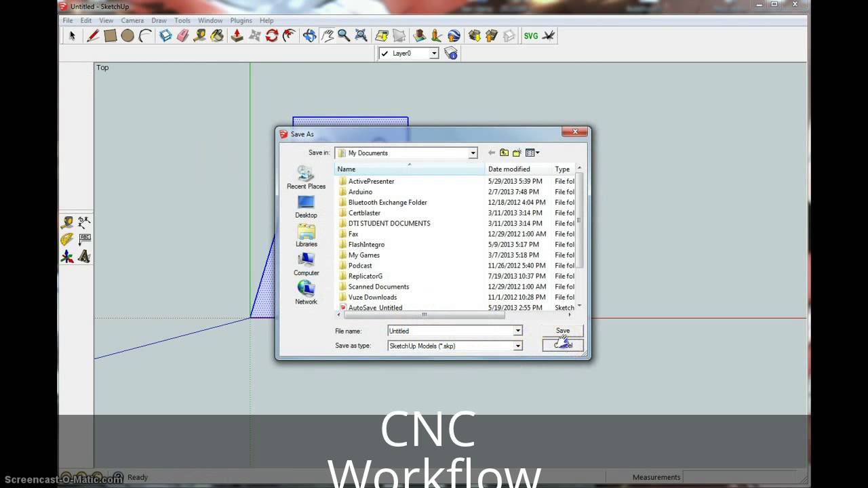Select the Move tool
Image resolution: width=868 pixels, height=488 pixels.
coord(254,36)
